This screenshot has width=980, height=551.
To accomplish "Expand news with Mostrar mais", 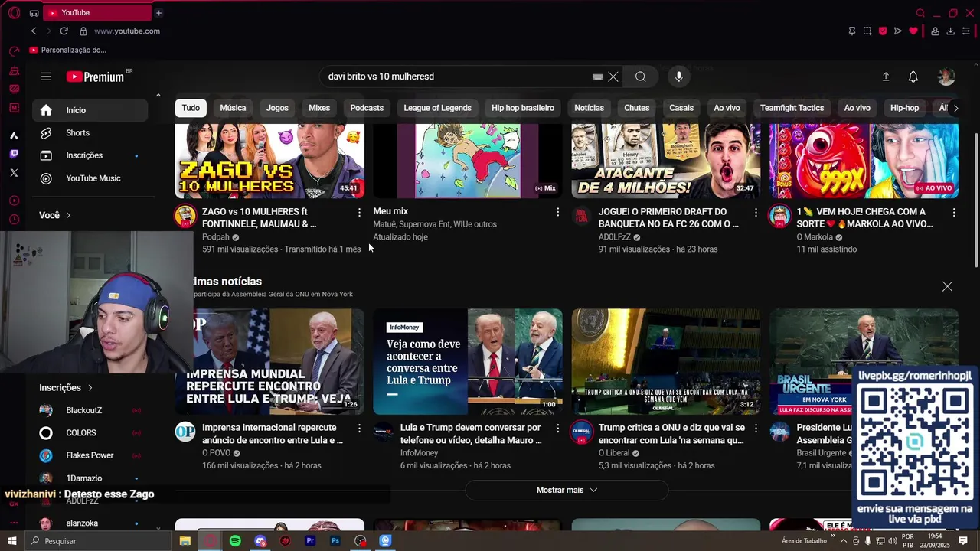I will (567, 490).
